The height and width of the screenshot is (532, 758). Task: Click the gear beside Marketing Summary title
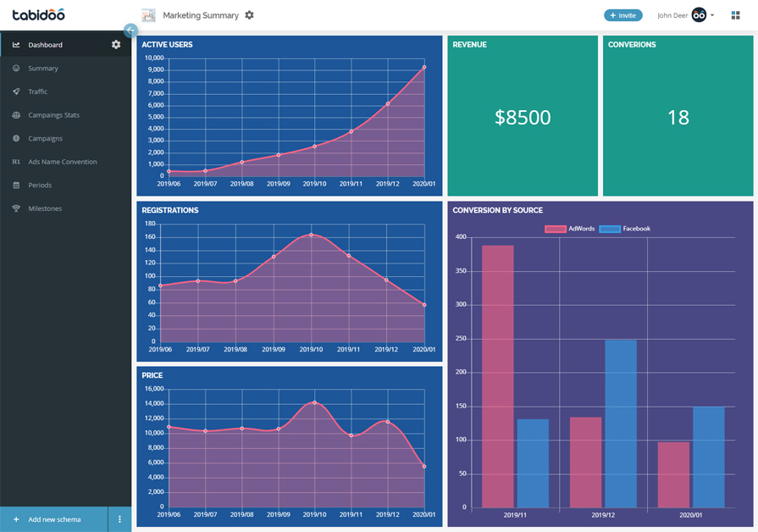[x=249, y=14]
